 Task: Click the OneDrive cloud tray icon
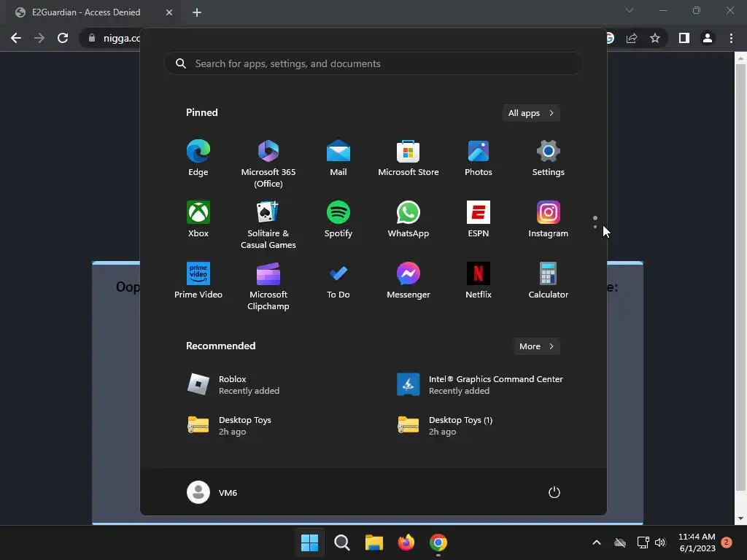coord(620,542)
